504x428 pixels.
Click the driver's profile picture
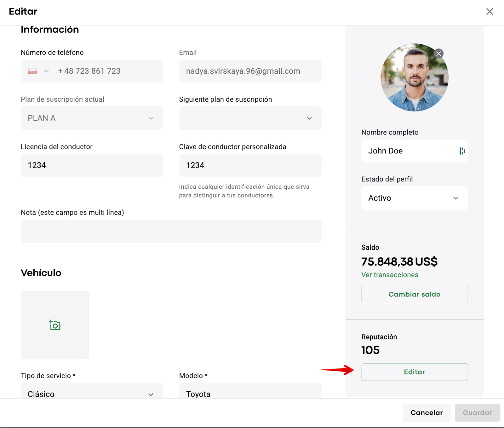[x=412, y=79]
